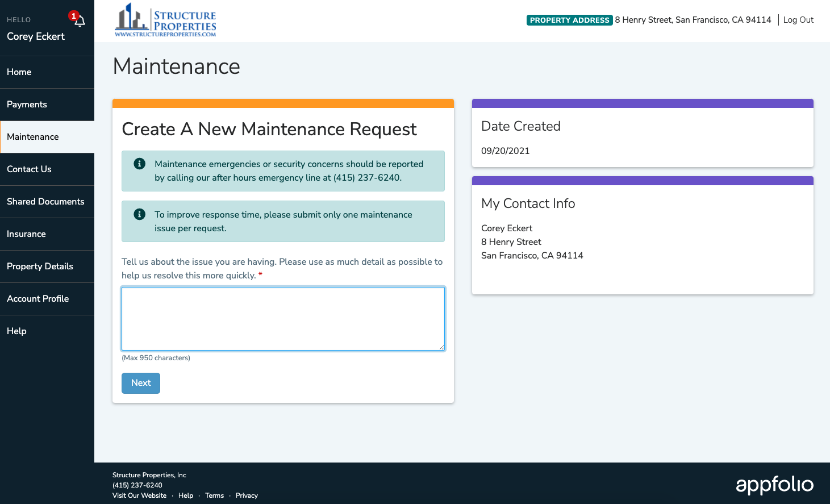Viewport: 830px width, 504px height.
Task: Open the Privacy link
Action: point(247,495)
